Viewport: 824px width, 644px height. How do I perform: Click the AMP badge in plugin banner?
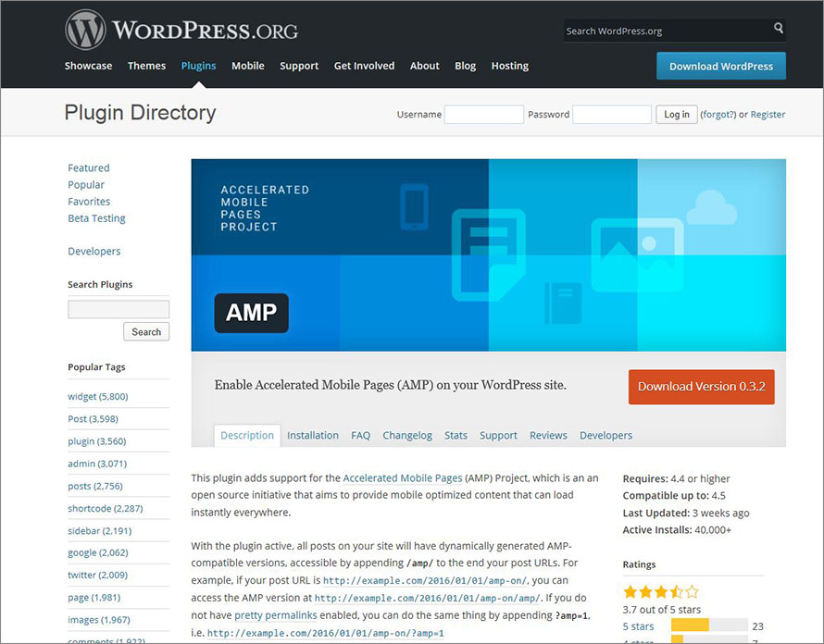(x=251, y=313)
